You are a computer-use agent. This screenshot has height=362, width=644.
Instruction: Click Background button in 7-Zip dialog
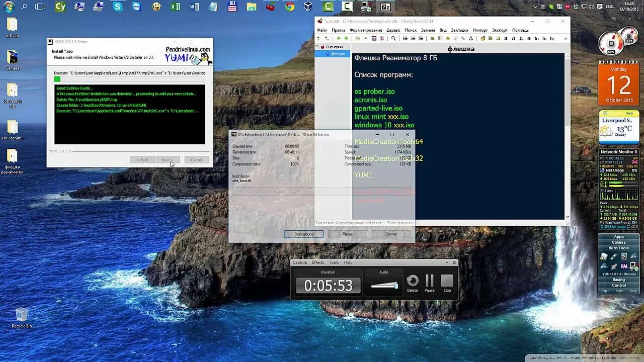pos(304,234)
